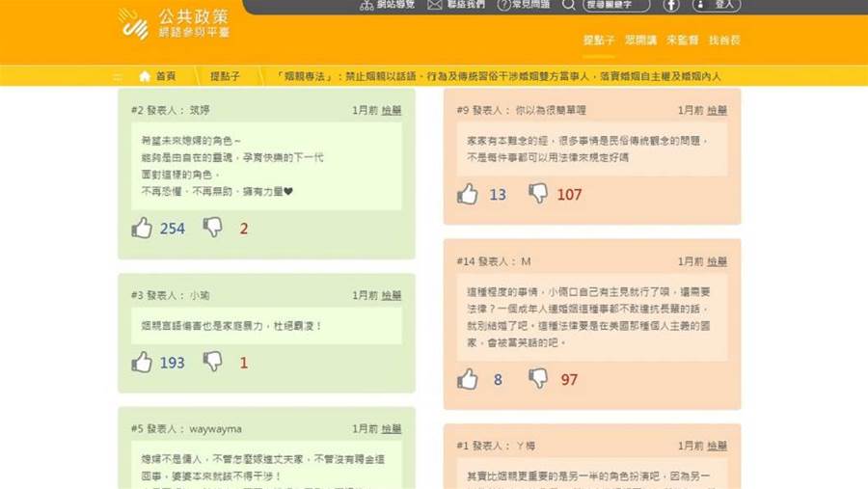Open 提點子 in the breadcrumb

click(225, 76)
